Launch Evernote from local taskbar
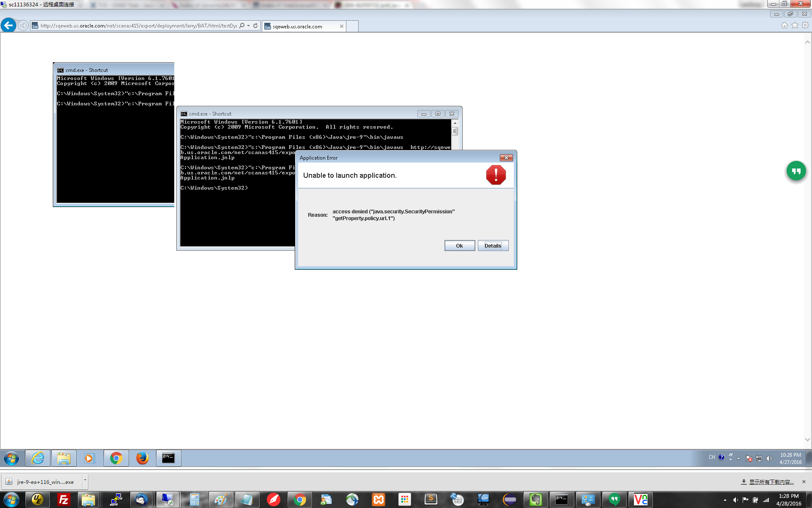Image resolution: width=812 pixels, height=508 pixels. click(535, 500)
